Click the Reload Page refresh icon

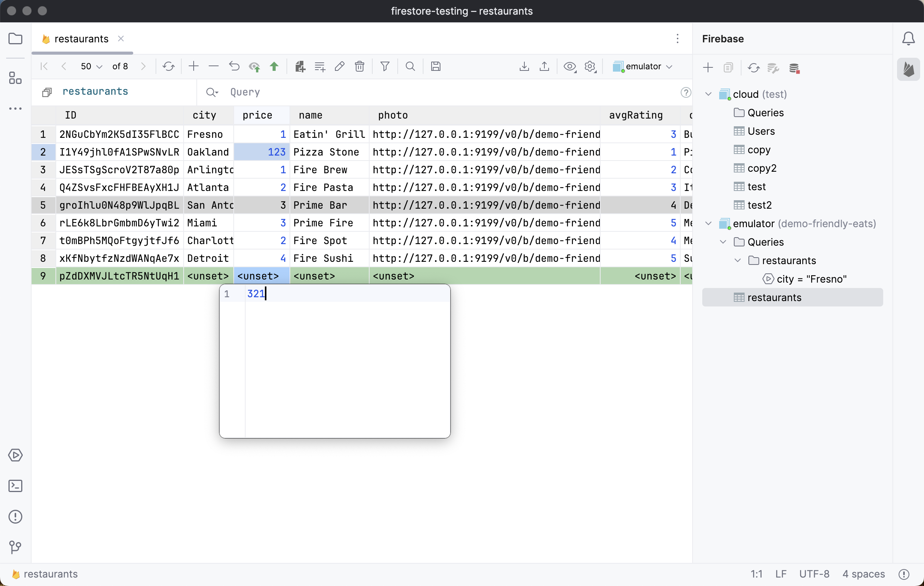168,66
